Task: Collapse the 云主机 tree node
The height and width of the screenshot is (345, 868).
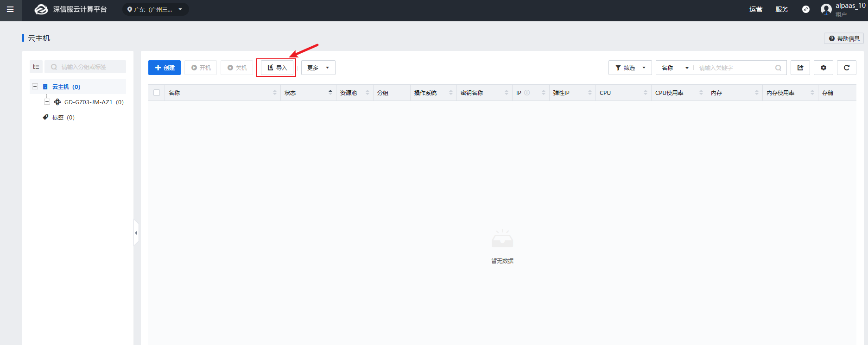Action: [x=35, y=87]
